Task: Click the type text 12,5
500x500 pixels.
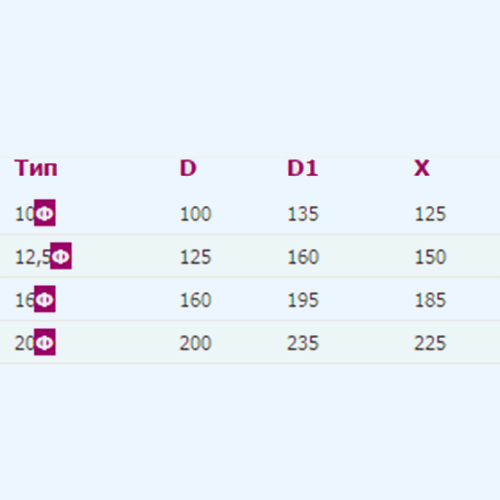Action: click(33, 257)
